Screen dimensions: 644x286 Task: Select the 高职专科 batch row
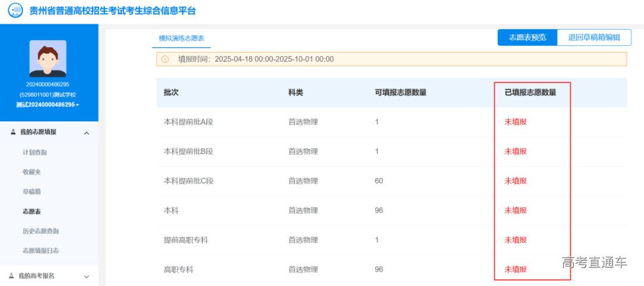click(x=179, y=269)
